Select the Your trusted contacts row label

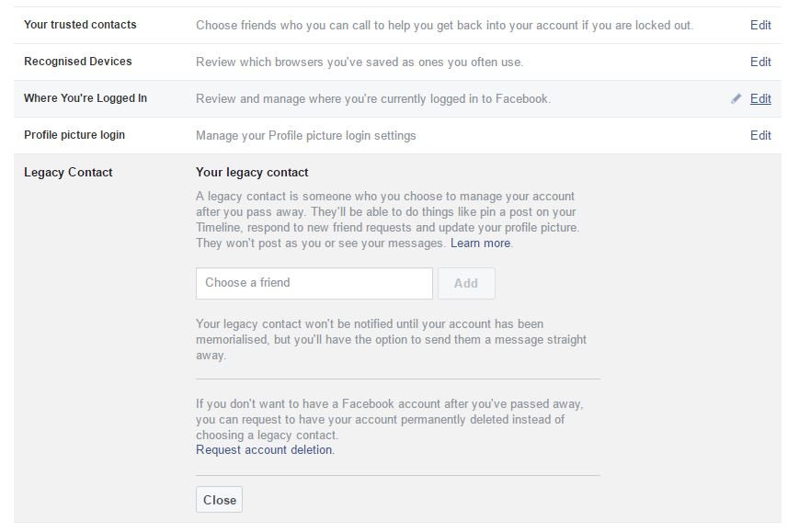(x=80, y=25)
